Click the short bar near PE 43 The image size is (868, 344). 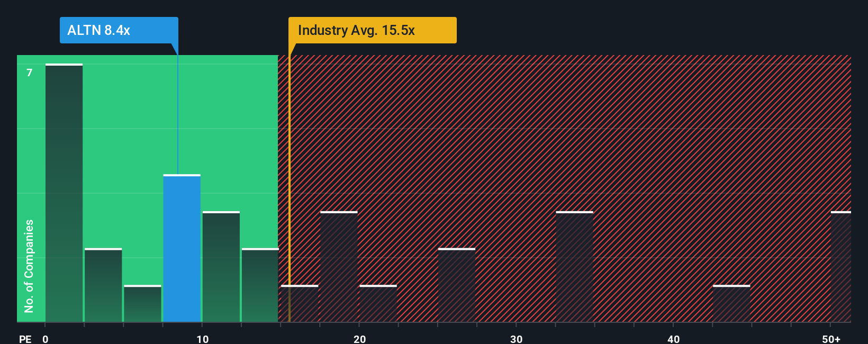tap(731, 304)
